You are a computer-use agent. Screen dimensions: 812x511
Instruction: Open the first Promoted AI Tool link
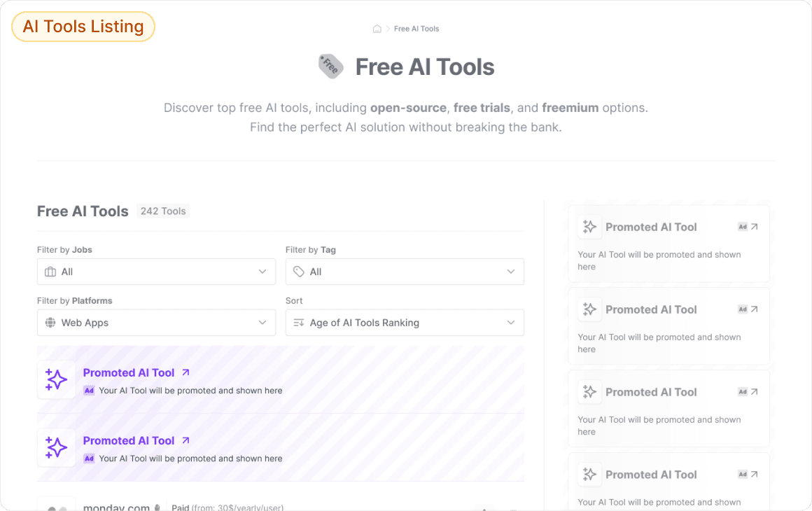(x=129, y=372)
